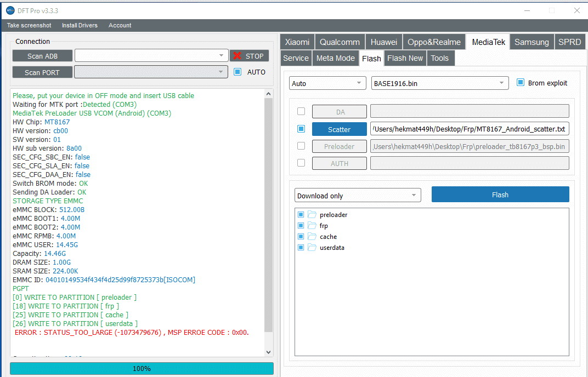
Task: Disable the Brom exploit checkbox
Action: point(520,82)
